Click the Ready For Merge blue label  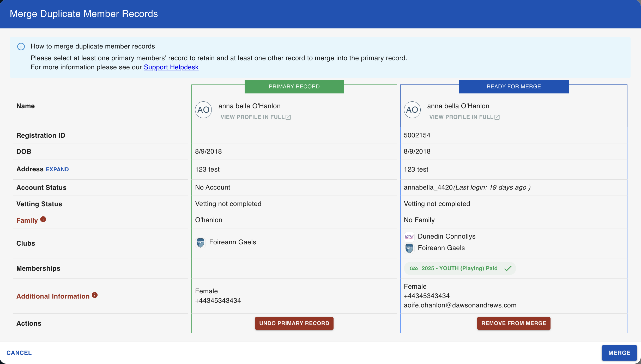(514, 87)
